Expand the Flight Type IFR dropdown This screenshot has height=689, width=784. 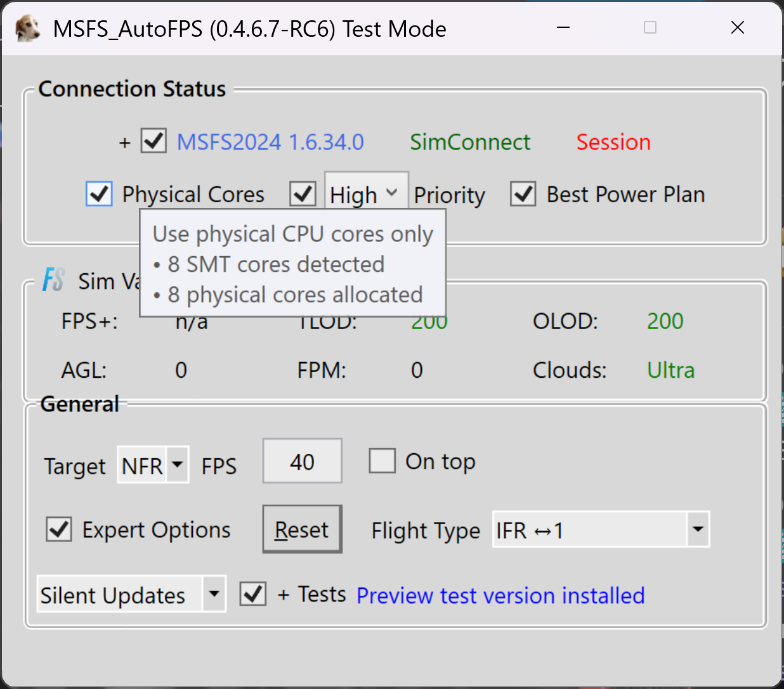[601, 529]
